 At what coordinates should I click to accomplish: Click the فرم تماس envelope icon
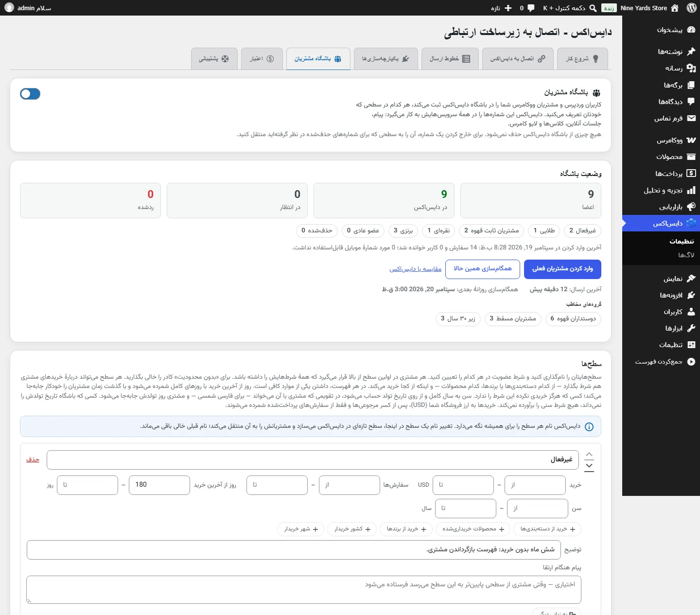pos(691,118)
